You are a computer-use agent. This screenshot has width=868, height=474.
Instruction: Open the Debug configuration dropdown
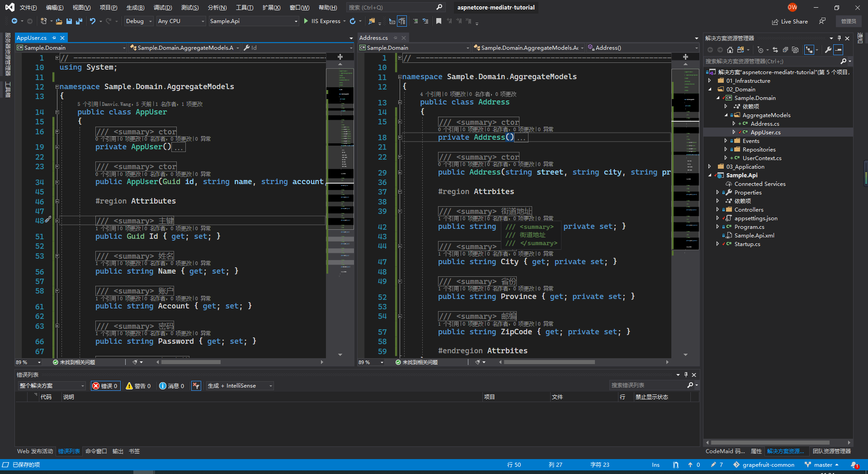(139, 21)
